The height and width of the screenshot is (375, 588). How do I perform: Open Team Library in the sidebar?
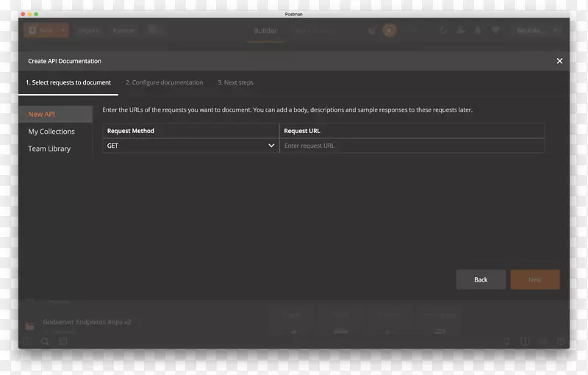tap(49, 149)
